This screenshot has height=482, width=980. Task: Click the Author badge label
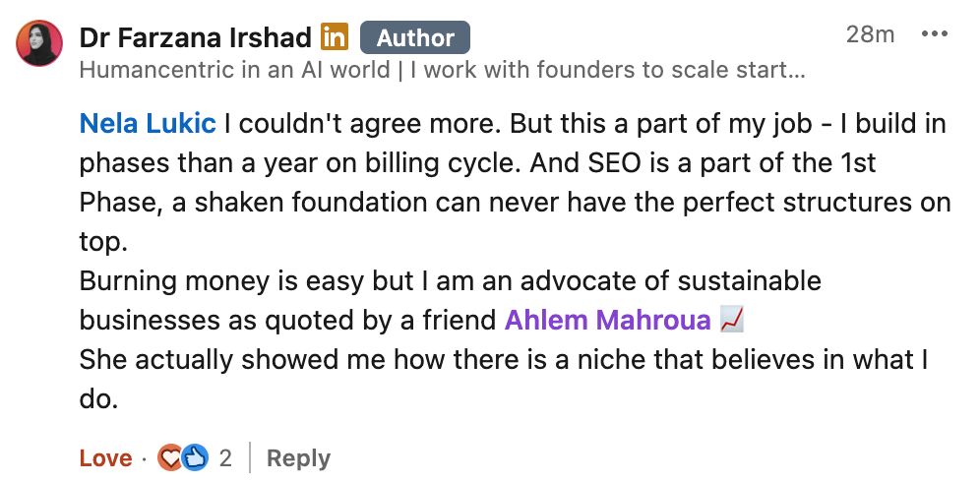[x=414, y=38]
